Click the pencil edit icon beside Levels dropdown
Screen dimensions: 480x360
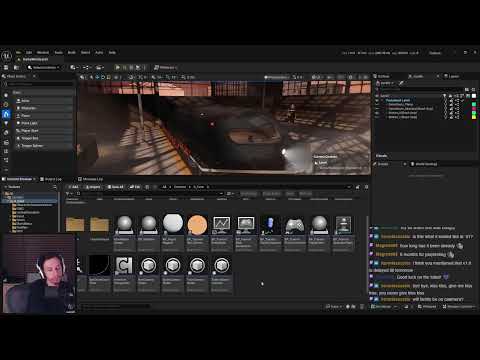point(401,83)
